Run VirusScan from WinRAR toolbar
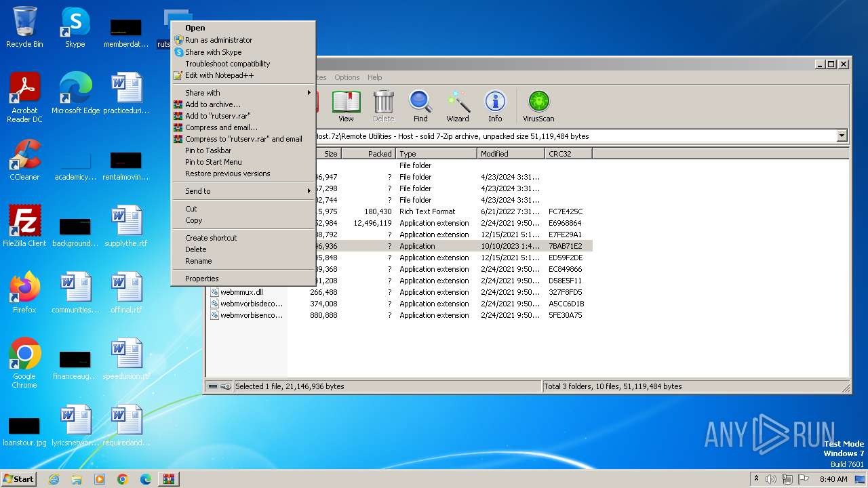This screenshot has width=868, height=488. coord(538,106)
